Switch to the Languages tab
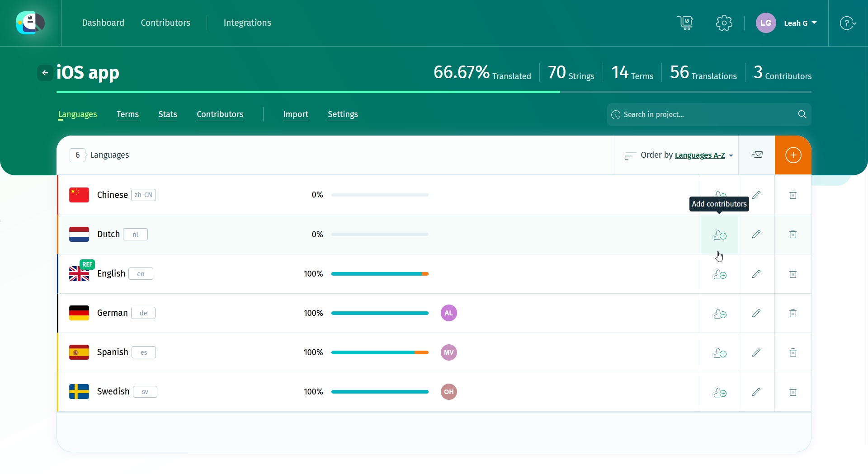868x474 pixels. click(77, 114)
